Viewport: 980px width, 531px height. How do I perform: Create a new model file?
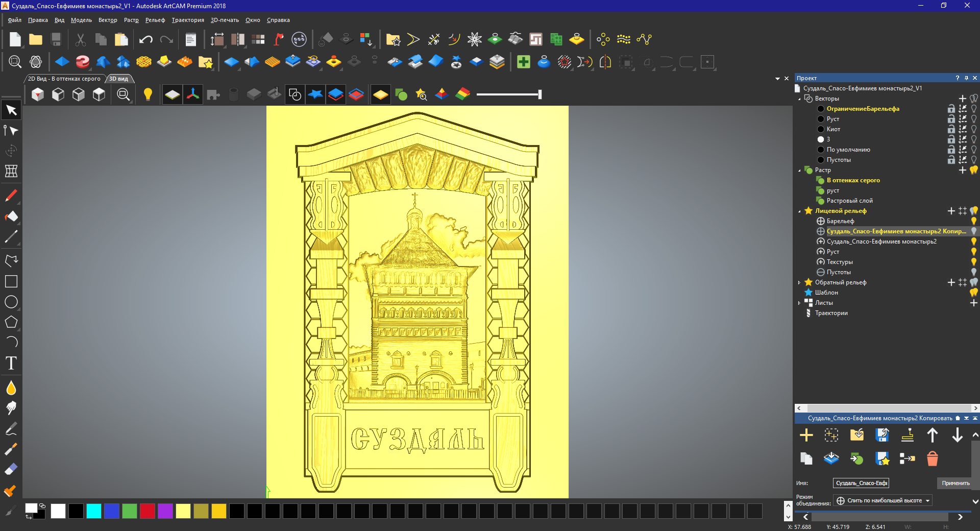15,39
